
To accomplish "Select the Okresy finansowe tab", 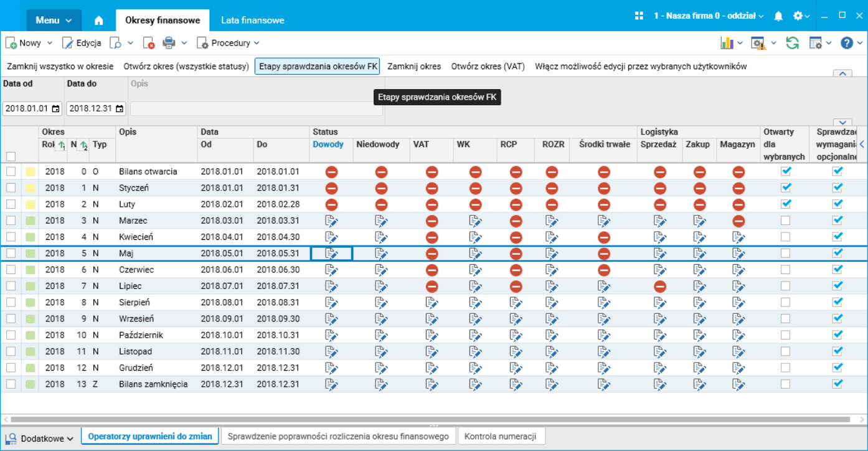I will point(163,20).
